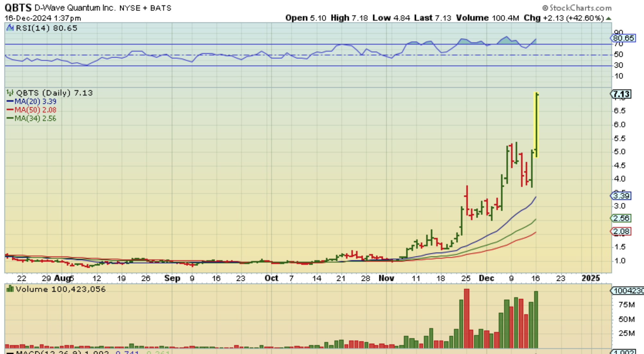The height and width of the screenshot is (354, 644).
Task: Click the green up arrow after Chg percentage
Action: point(608,18)
